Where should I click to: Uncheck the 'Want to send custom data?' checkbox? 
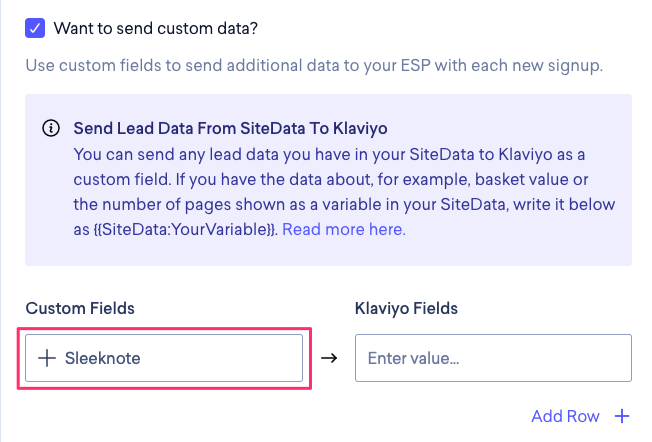35,28
